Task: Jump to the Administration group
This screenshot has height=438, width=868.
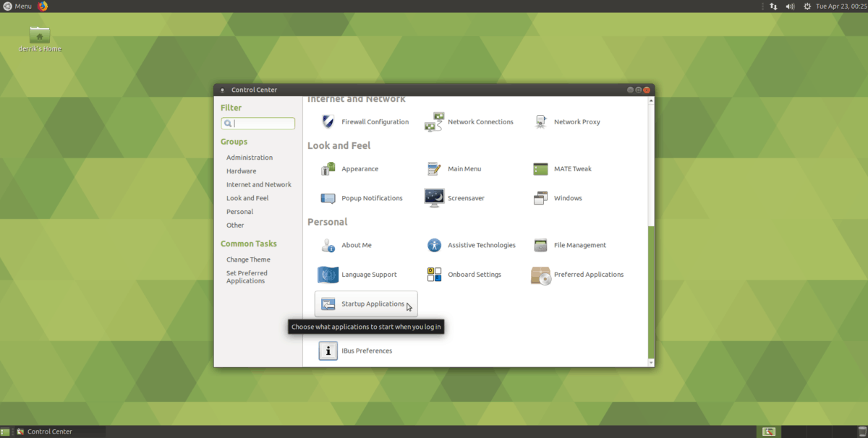Action: point(250,158)
